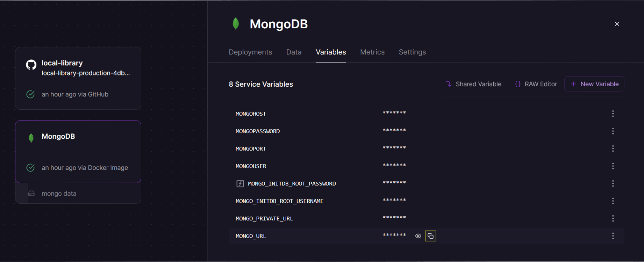Open three-dot menu for MONGO_PRIVATE_URL
644x262 pixels.
(613, 219)
